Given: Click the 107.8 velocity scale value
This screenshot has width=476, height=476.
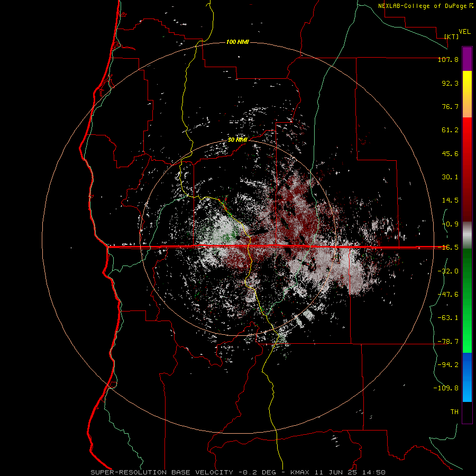Looking at the screenshot, I should tap(448, 59).
